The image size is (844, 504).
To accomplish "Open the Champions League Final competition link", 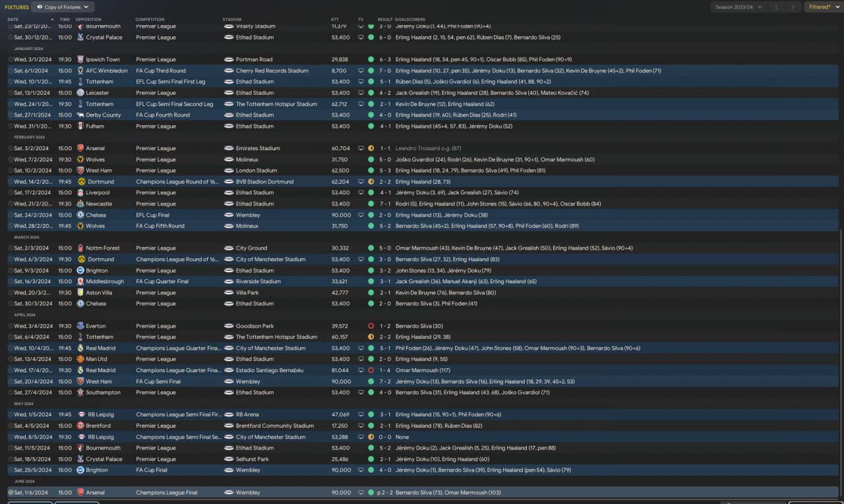I will [167, 493].
